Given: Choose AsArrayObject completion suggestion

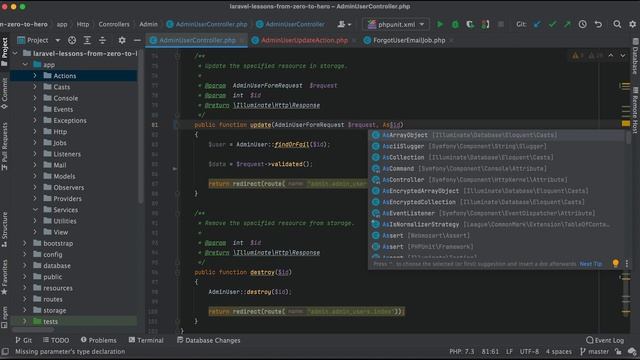Looking at the screenshot, I should click(x=497, y=135).
